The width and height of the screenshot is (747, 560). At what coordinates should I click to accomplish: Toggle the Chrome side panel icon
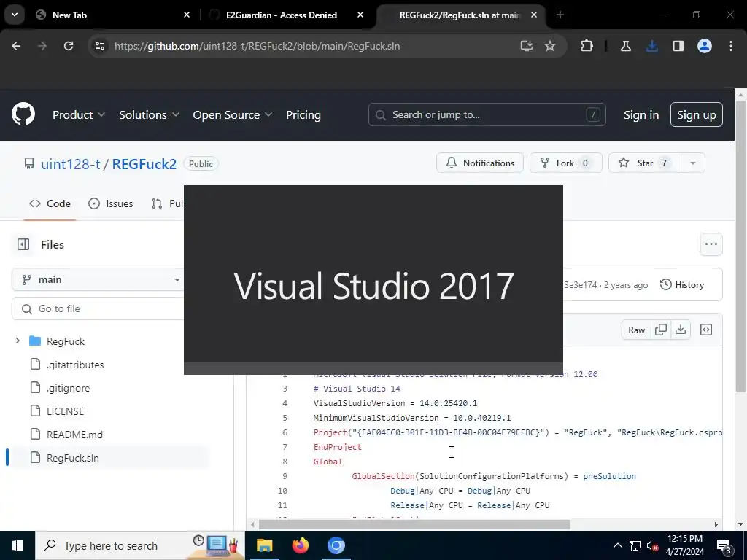tap(678, 46)
